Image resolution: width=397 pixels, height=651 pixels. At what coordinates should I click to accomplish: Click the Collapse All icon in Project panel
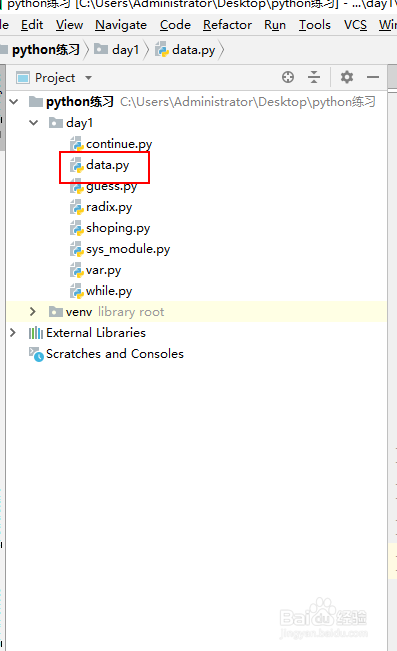point(314,77)
